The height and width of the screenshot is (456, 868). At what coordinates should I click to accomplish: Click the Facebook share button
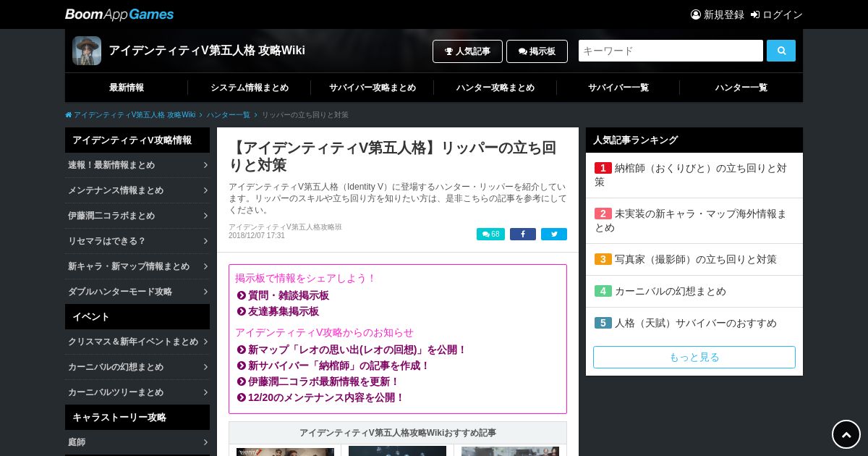523,235
